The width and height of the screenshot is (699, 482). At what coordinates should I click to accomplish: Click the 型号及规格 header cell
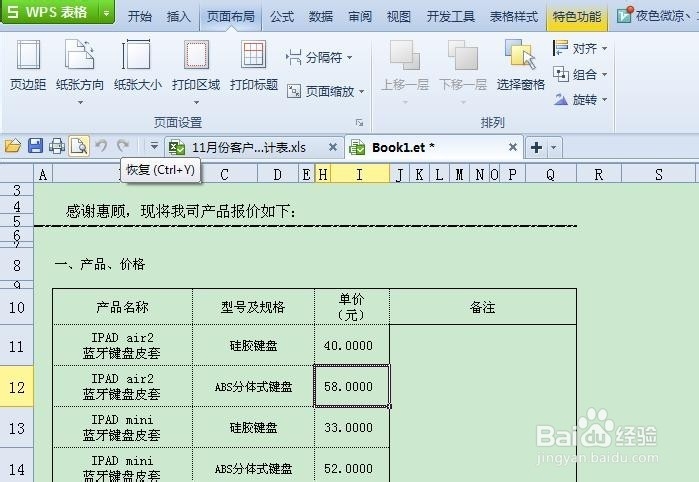(x=253, y=307)
